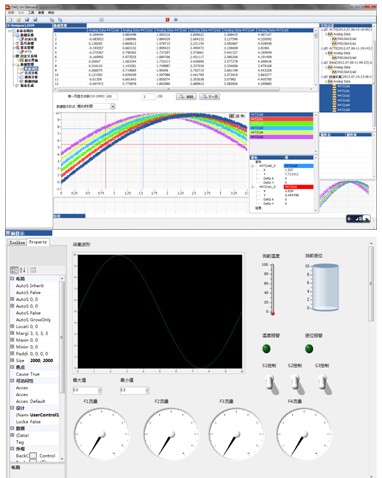Screen dimensions: 382x478
Task: Select Categorized view icon in Property panel
Action: (14, 270)
